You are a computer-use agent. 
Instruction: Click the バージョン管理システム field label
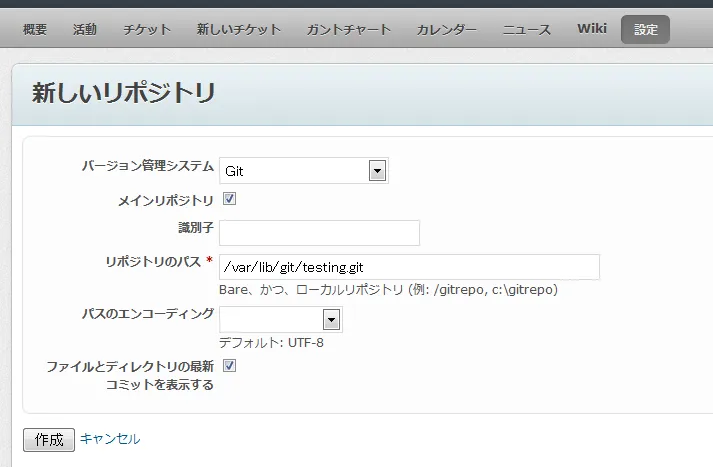click(x=147, y=166)
